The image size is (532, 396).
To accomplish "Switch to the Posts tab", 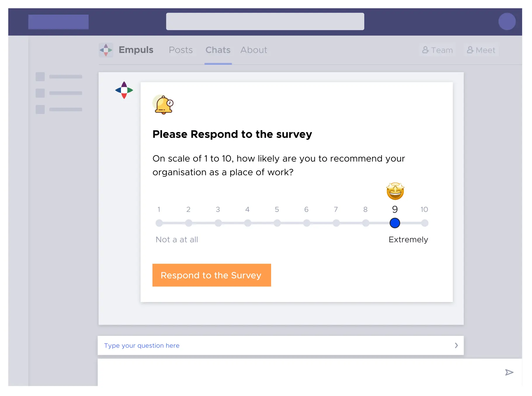I will point(181,50).
